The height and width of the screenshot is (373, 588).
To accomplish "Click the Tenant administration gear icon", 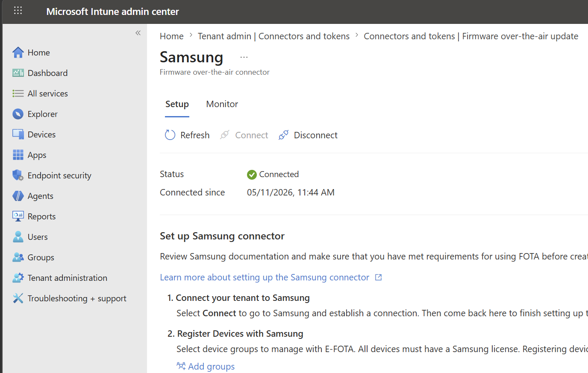I will point(18,278).
